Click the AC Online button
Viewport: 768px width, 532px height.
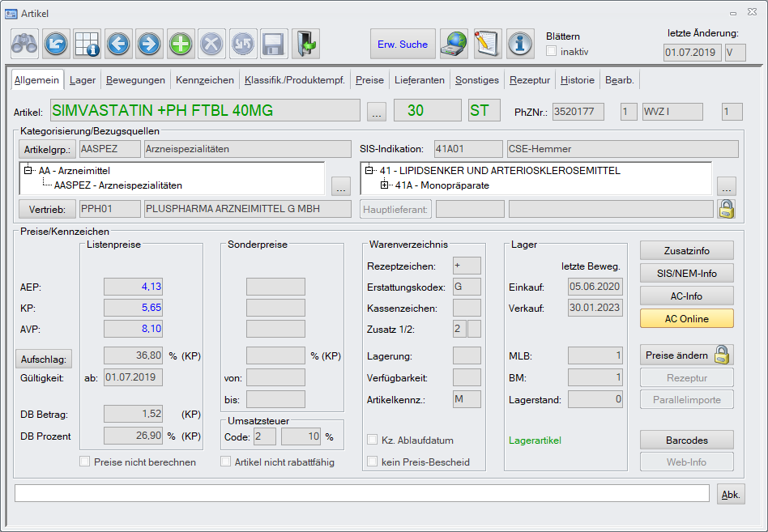coord(686,318)
